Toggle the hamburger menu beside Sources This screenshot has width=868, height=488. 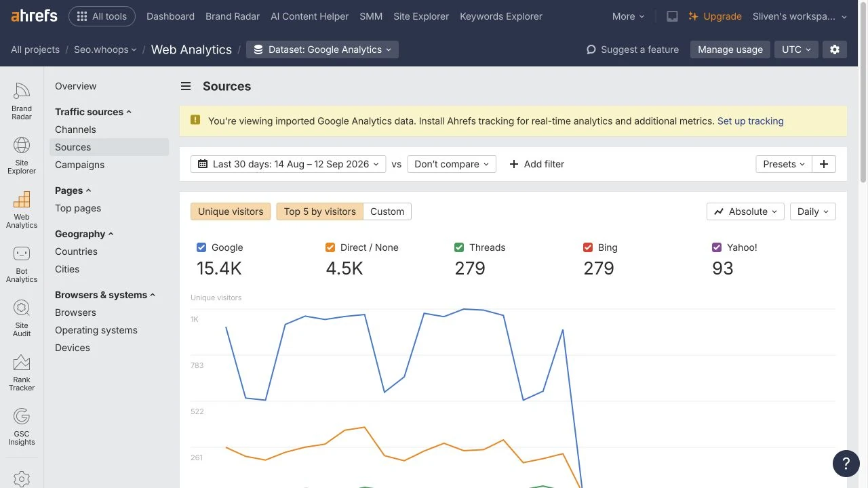[x=185, y=86]
